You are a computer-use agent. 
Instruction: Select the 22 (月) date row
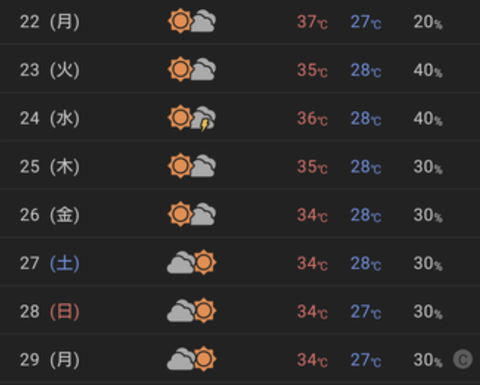[240, 22]
